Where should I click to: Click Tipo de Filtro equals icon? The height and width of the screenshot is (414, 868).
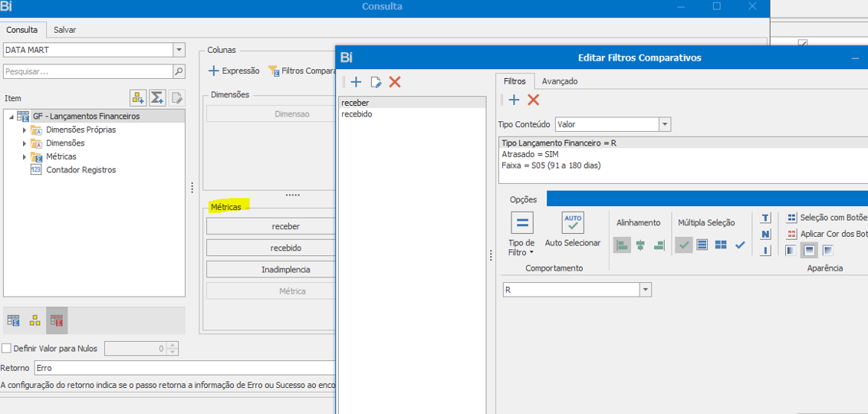point(521,224)
